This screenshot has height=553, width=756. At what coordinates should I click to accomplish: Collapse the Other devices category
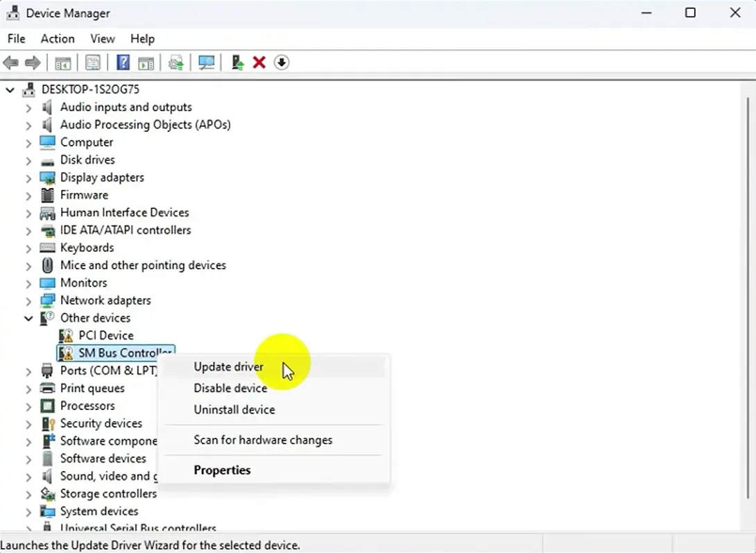[28, 318]
